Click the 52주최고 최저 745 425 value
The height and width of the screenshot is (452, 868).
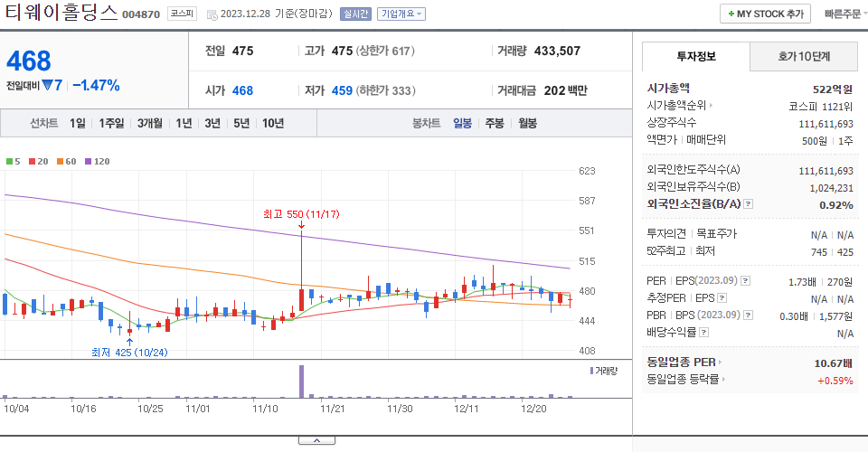pyautogui.click(x=832, y=252)
